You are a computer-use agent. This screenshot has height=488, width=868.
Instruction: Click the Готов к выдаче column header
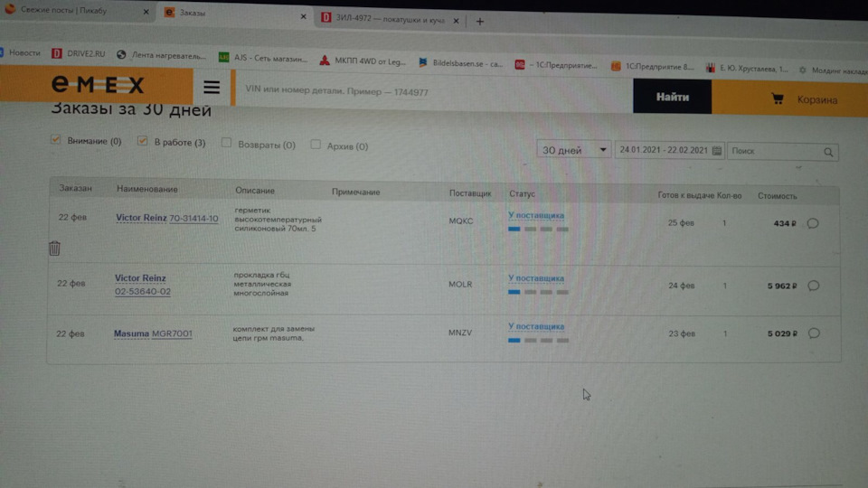click(686, 195)
